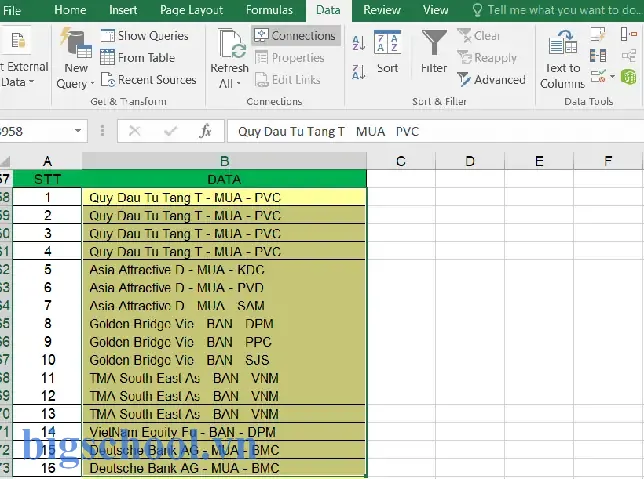Click STT cell with number 8
The image size is (644, 479).
(47, 324)
